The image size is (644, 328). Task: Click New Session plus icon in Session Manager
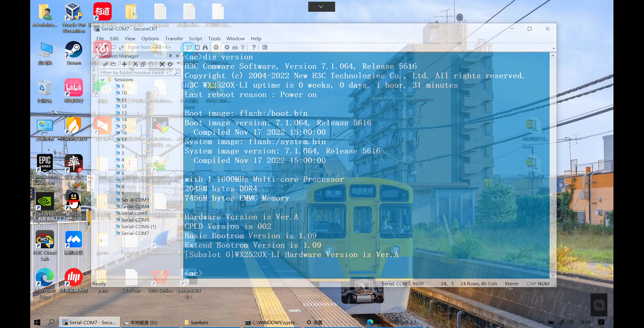pyautogui.click(x=124, y=64)
